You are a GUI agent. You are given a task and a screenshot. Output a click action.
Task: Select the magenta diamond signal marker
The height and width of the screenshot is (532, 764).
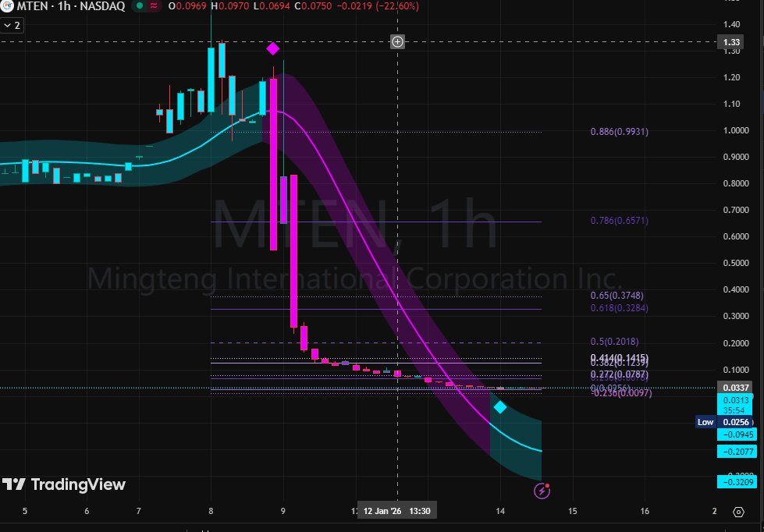tap(273, 48)
